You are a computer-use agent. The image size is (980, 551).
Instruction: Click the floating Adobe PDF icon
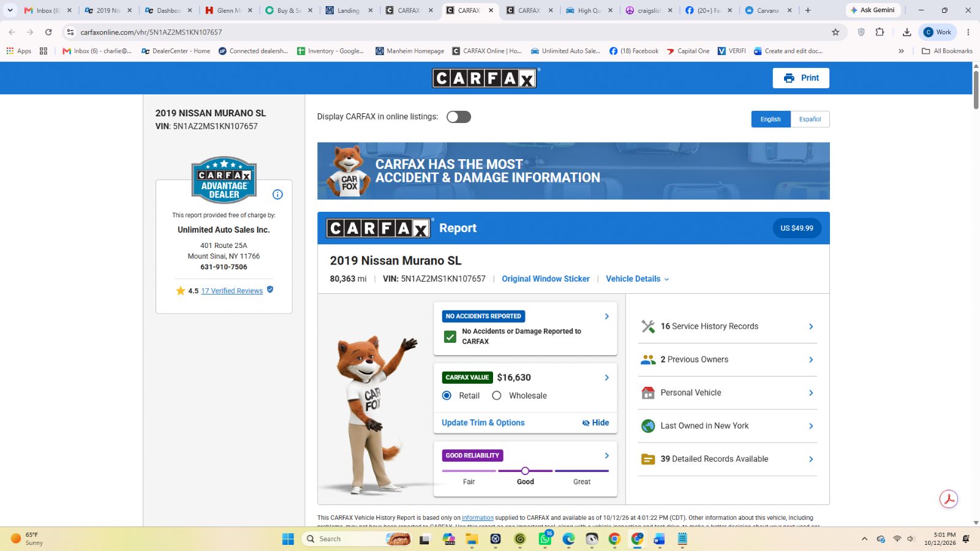coord(949,499)
